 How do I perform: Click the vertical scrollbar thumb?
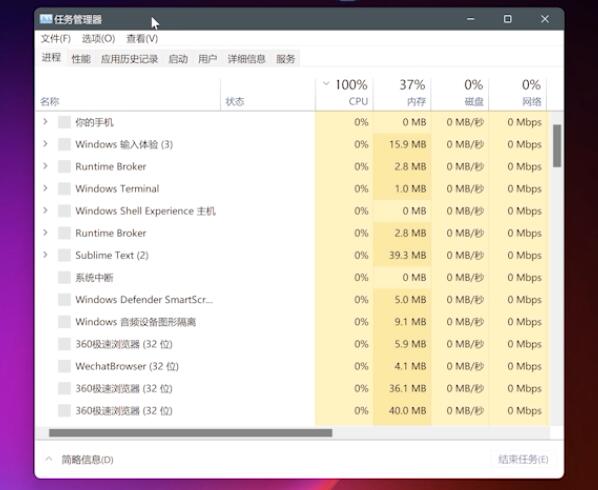click(x=557, y=146)
